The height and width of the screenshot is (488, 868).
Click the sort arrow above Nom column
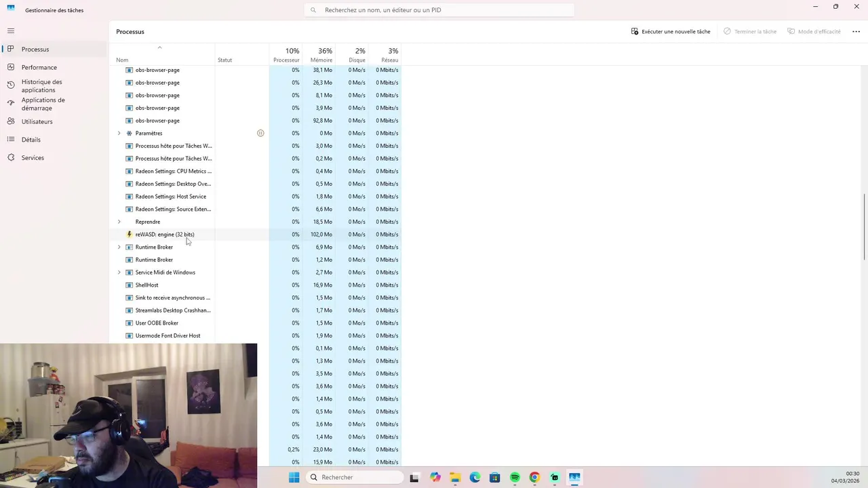tap(160, 47)
